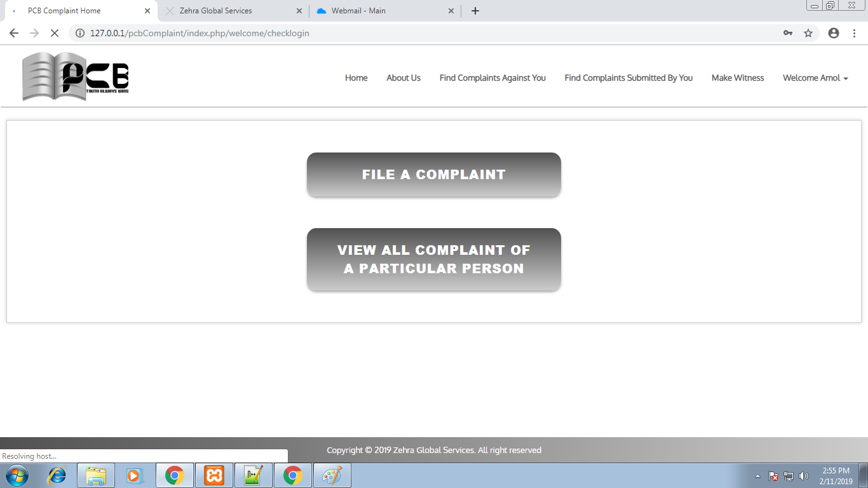Open the Chrome profile account icon
This screenshot has height=488, width=868.
point(834,33)
